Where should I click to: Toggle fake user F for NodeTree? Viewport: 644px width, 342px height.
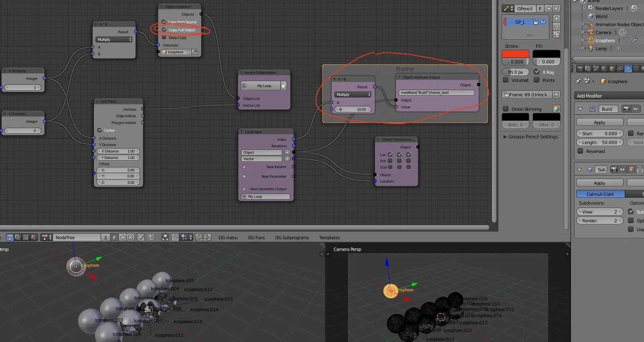[114, 237]
